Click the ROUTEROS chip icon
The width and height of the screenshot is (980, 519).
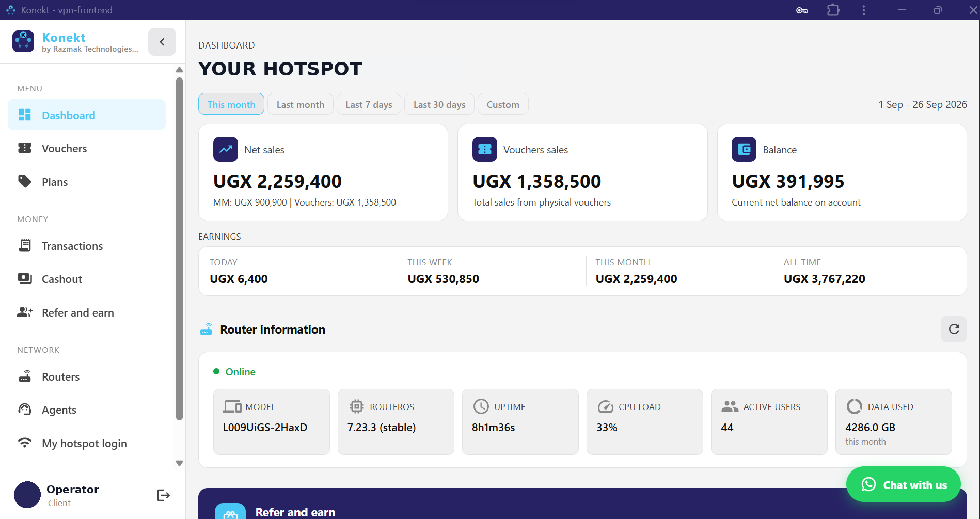[x=356, y=406]
